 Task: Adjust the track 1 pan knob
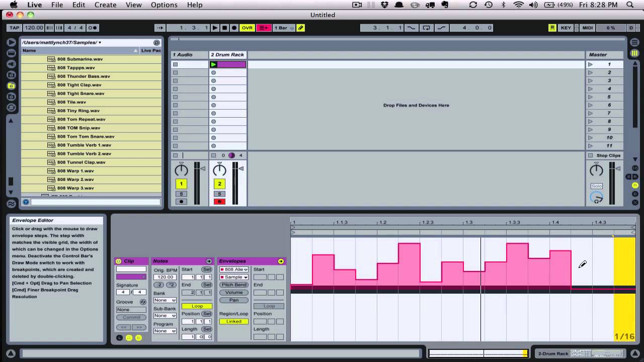181,170
